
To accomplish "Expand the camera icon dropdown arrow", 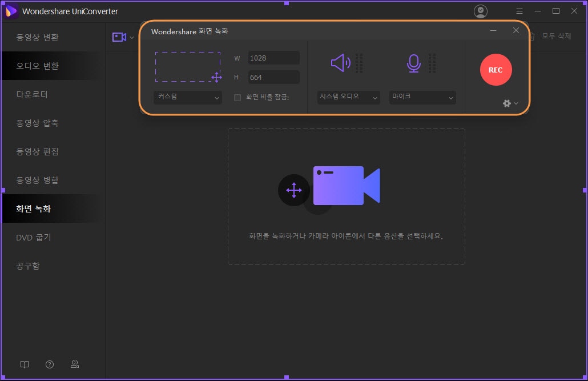I will coord(132,38).
